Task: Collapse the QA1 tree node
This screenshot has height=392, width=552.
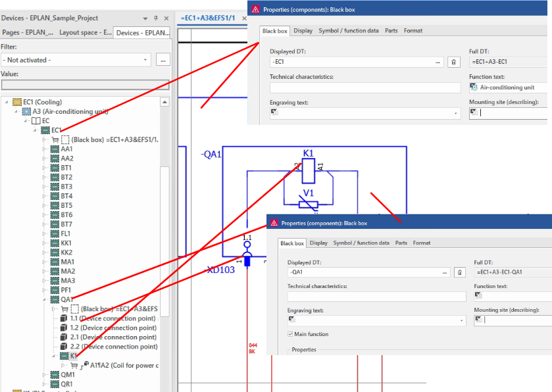Action: [44, 299]
